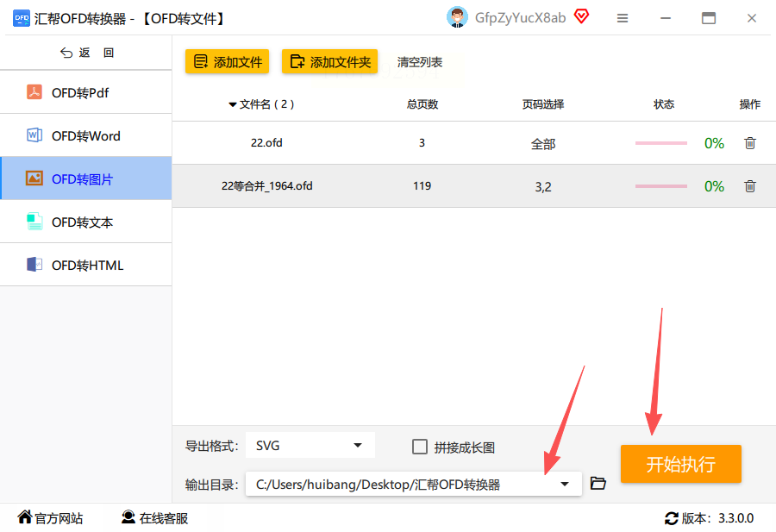Open output folder browse icon

tap(598, 483)
